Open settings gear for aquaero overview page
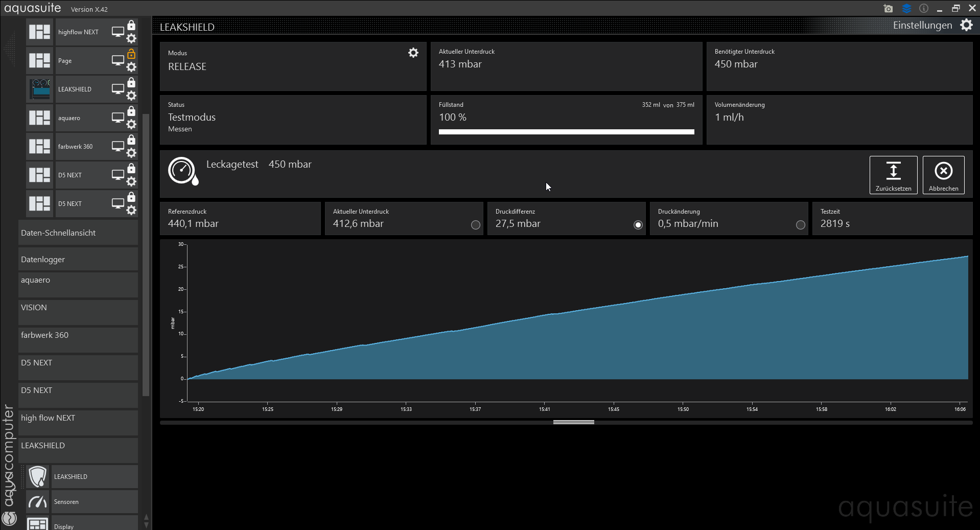 coord(131,124)
